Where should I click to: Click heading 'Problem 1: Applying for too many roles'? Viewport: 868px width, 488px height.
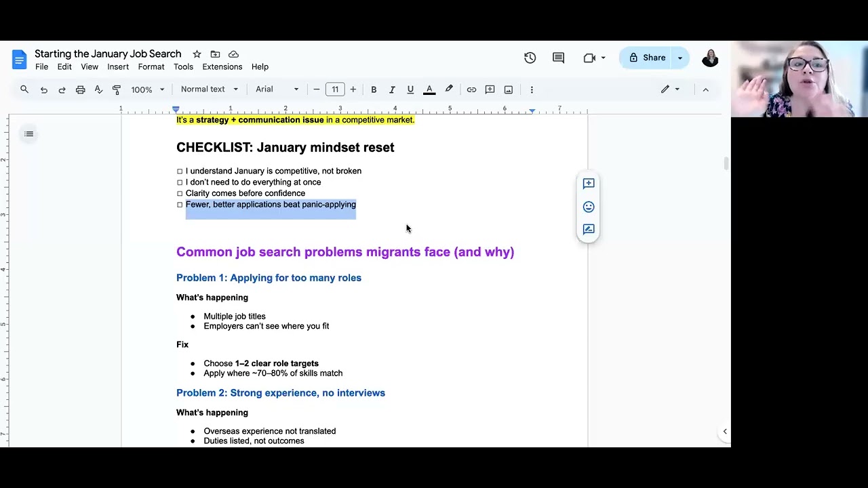(x=269, y=278)
